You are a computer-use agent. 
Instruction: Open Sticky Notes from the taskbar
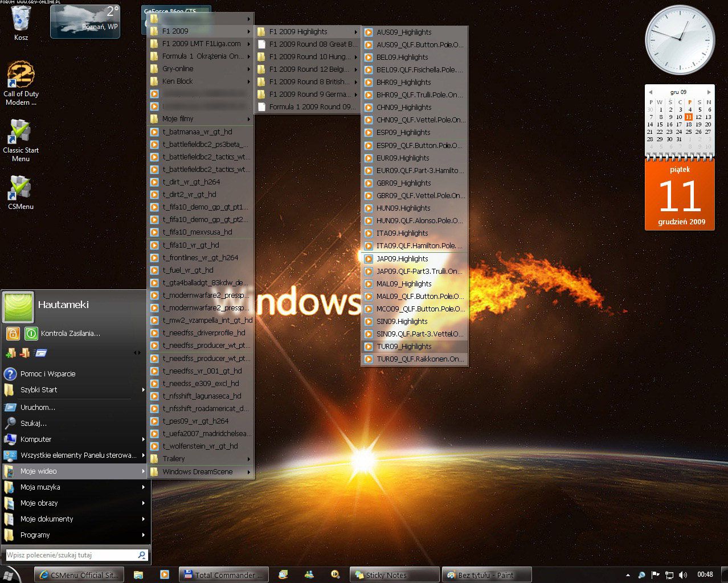tap(394, 575)
